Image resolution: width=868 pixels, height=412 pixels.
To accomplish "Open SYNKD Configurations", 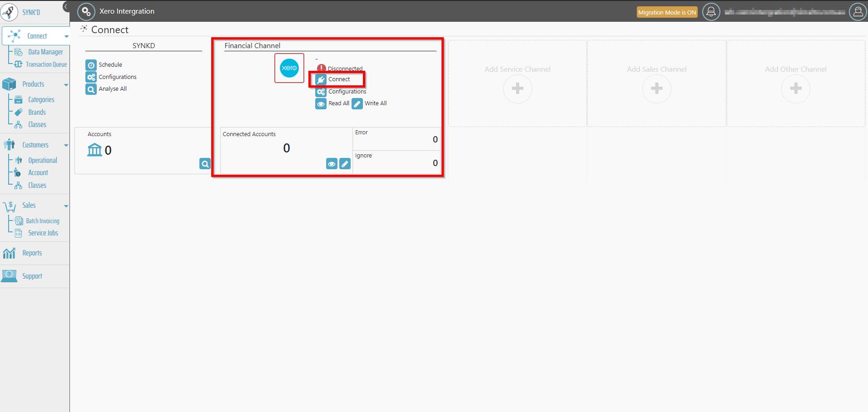I will (x=118, y=77).
